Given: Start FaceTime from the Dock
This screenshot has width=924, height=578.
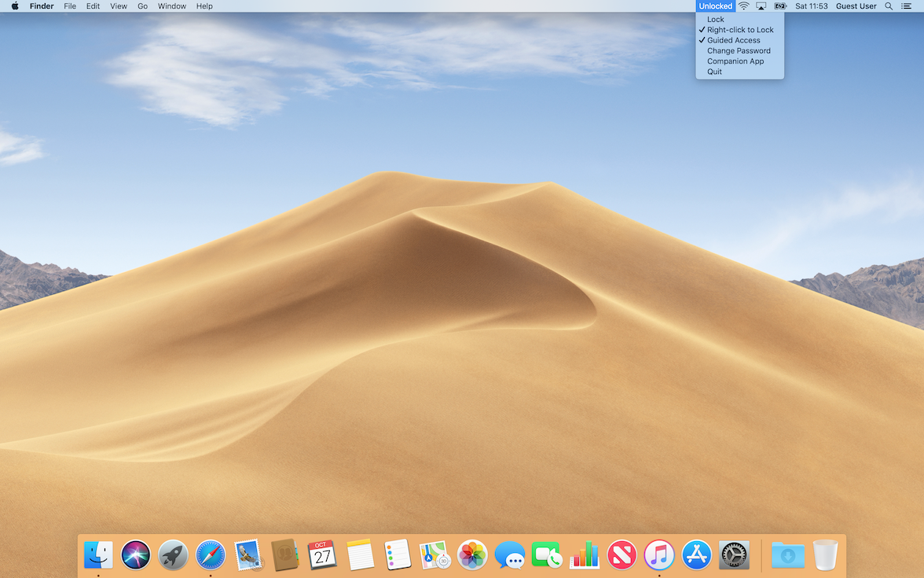Looking at the screenshot, I should click(x=547, y=555).
